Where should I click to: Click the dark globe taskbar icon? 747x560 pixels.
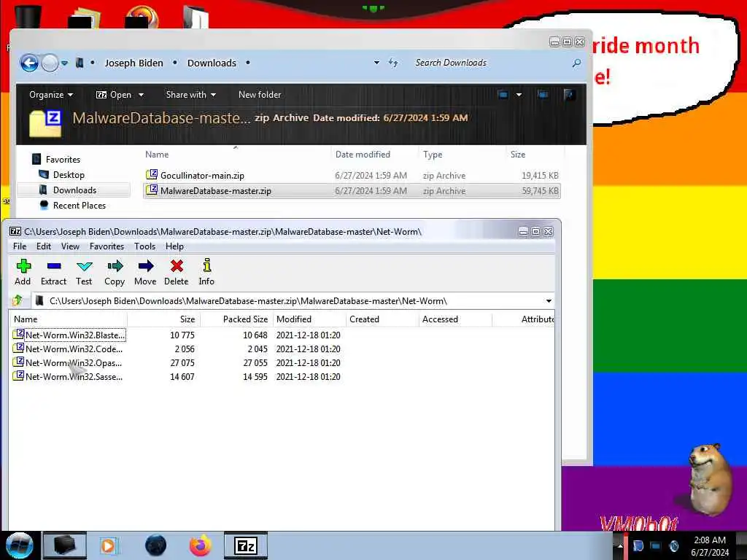click(x=155, y=545)
